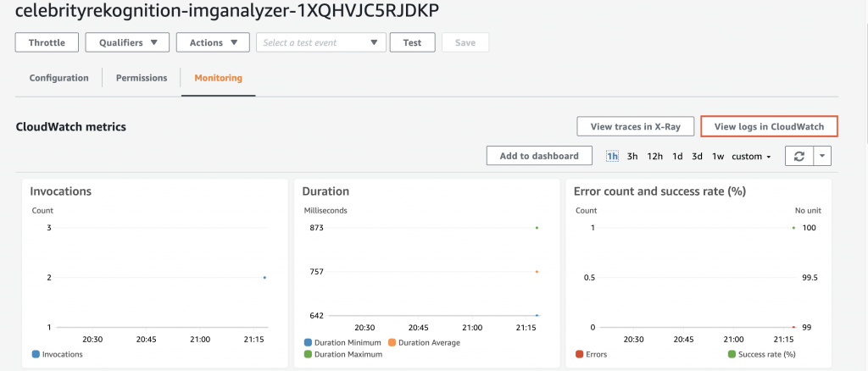Click the Invocations chart title
Viewport: 868px width, 371px height.
tap(60, 192)
